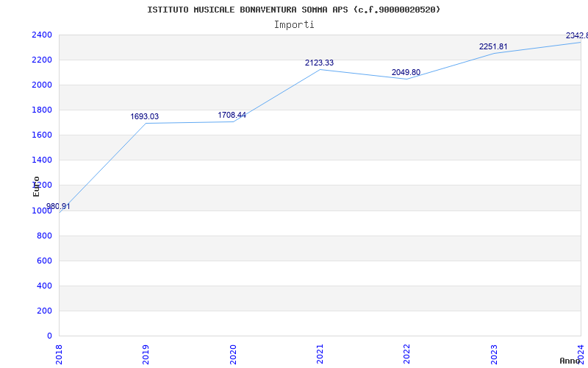This screenshot has width=588, height=368.
Task: Select the 2251.81 data label
Action: point(493,46)
